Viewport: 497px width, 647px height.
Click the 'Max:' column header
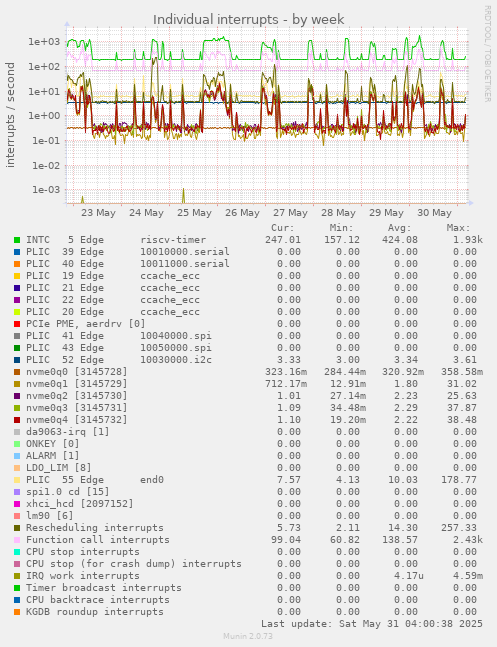tap(458, 228)
